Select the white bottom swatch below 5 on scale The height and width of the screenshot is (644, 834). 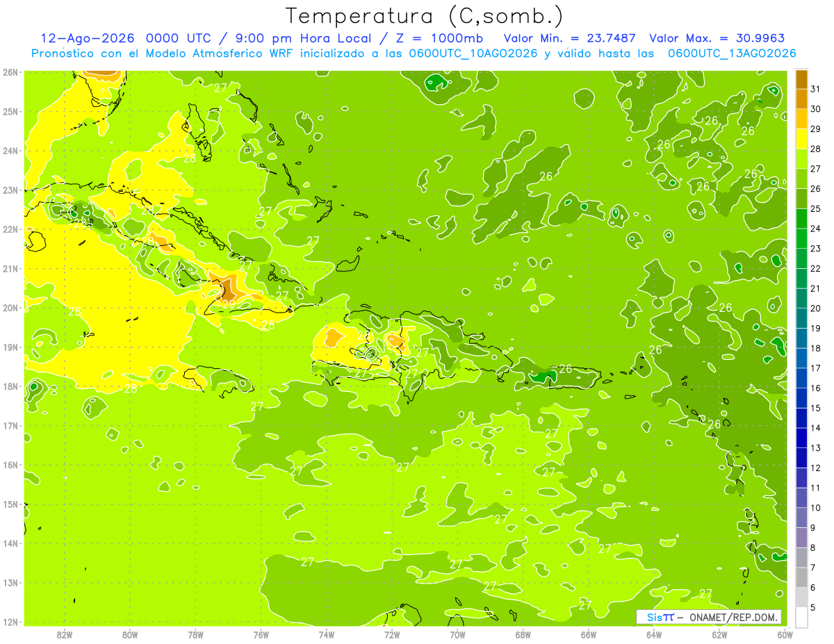click(x=801, y=617)
